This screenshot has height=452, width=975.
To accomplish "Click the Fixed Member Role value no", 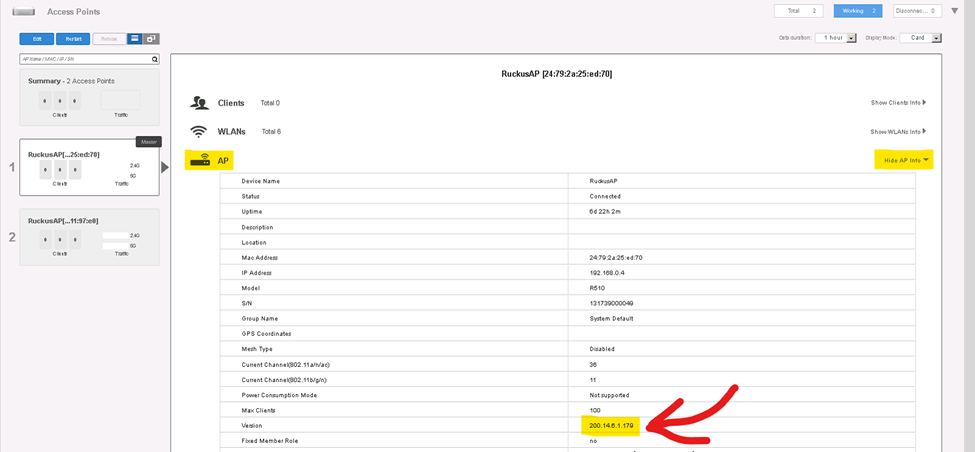I will (593, 441).
